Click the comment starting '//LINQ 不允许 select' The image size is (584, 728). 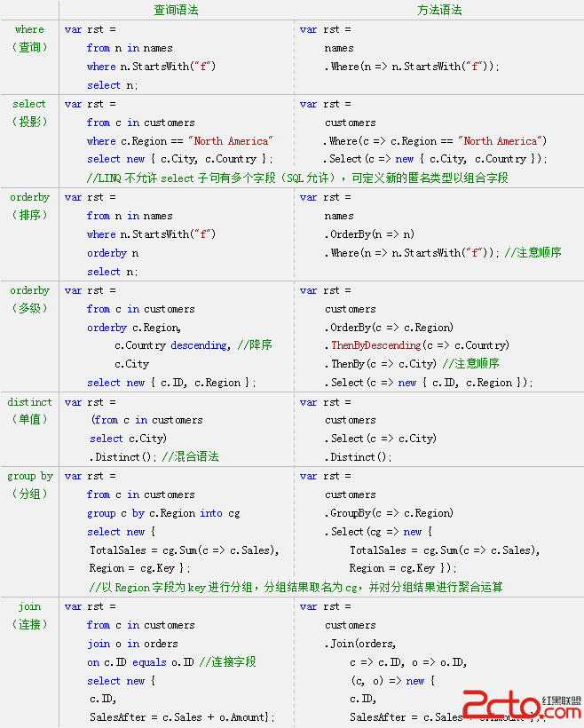[x=297, y=178]
